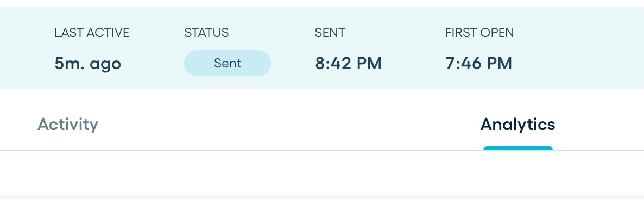Select the '5m. ago' last active value
Viewport: 644px width, 199px height.
pos(88,64)
